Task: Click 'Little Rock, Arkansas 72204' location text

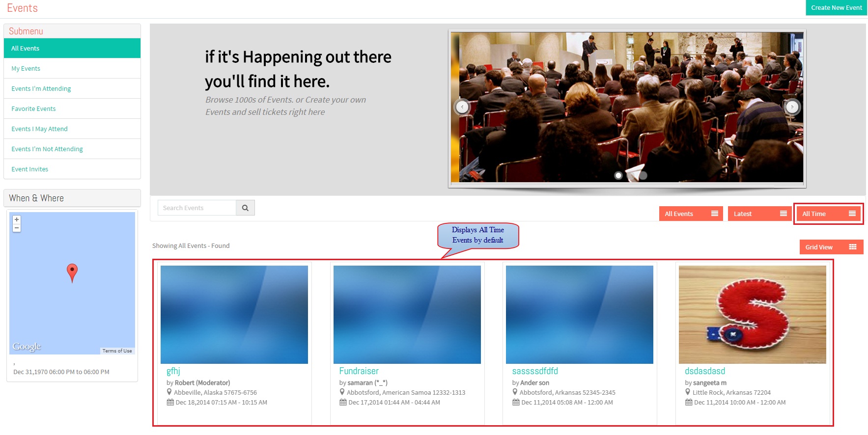Action: tap(731, 392)
